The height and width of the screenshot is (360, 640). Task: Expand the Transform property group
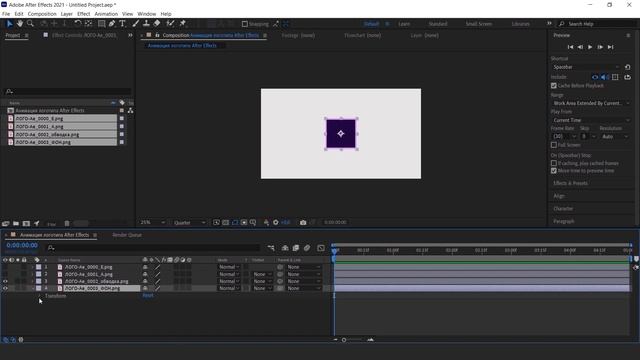tap(40, 296)
